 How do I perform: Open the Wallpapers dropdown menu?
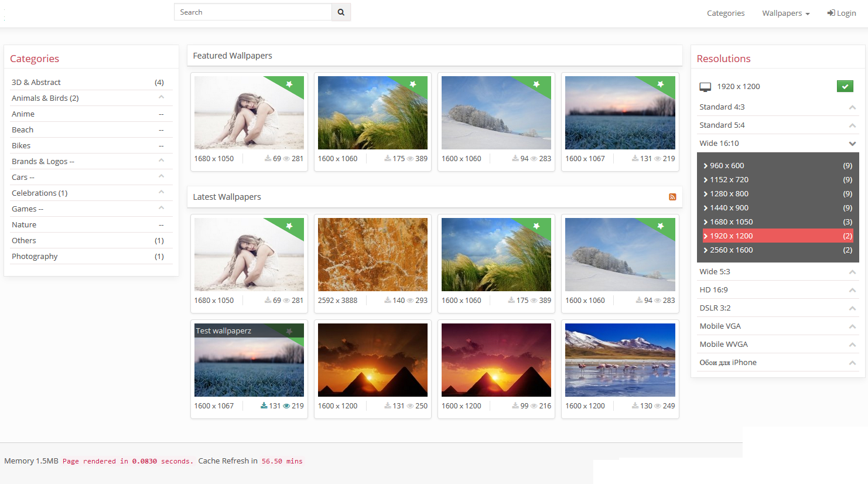click(785, 13)
